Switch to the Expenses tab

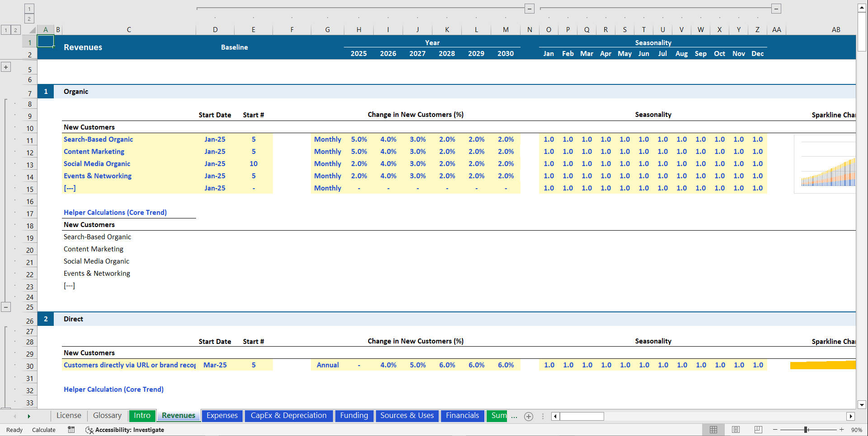[222, 416]
